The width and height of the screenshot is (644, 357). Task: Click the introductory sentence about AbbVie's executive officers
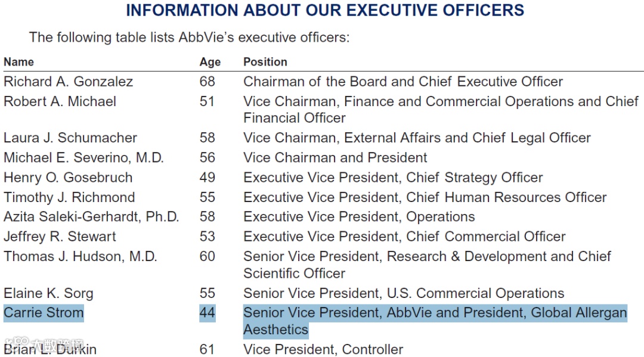(x=189, y=38)
